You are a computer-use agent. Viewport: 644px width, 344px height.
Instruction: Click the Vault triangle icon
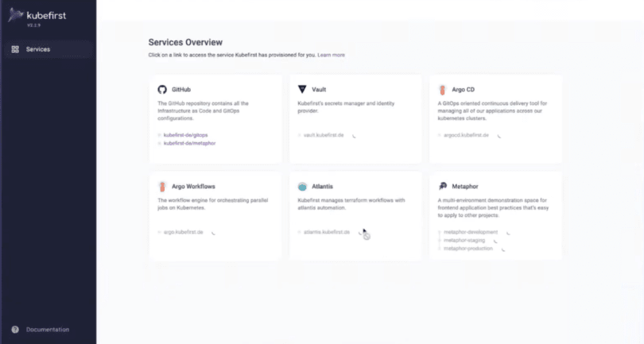click(x=302, y=89)
